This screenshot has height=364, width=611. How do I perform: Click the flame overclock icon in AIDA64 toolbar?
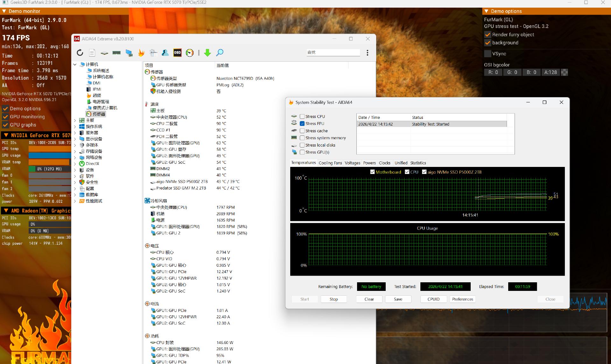141,53
